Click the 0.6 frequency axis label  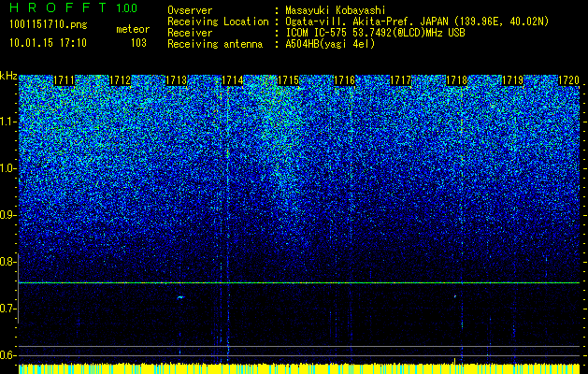pyautogui.click(x=7, y=355)
